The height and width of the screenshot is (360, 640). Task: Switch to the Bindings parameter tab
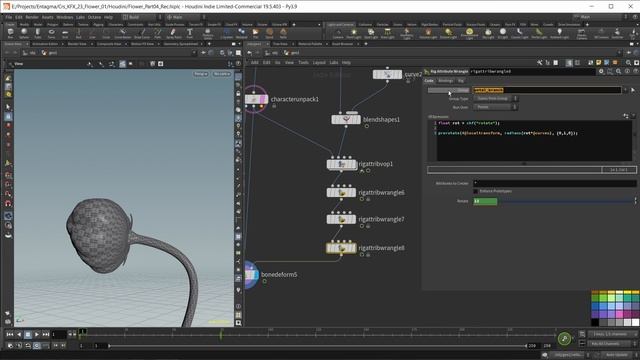click(445, 81)
